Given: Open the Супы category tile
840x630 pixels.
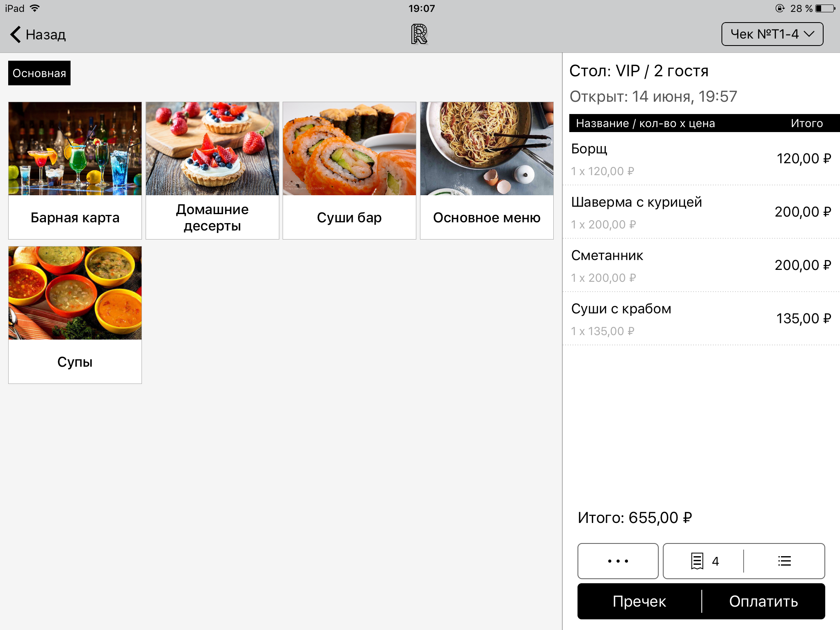Looking at the screenshot, I should point(75,315).
